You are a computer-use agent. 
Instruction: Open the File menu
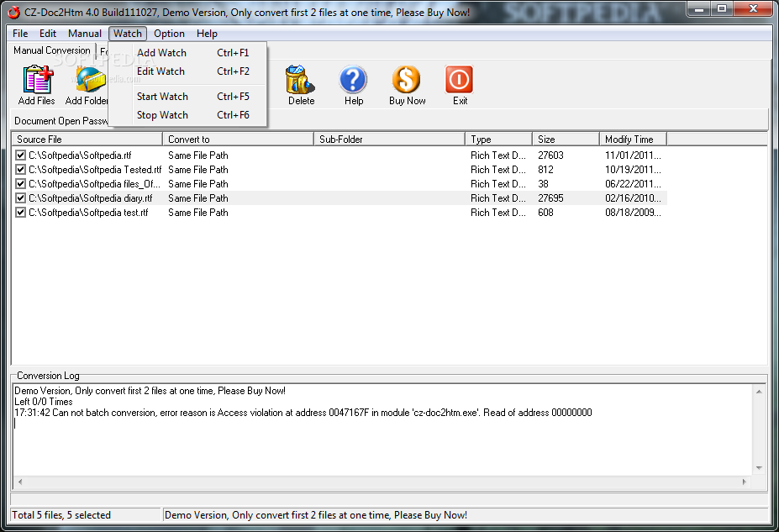[20, 34]
